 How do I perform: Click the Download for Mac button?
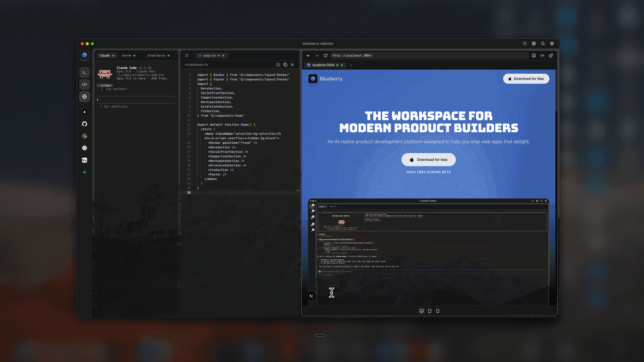pos(428,159)
